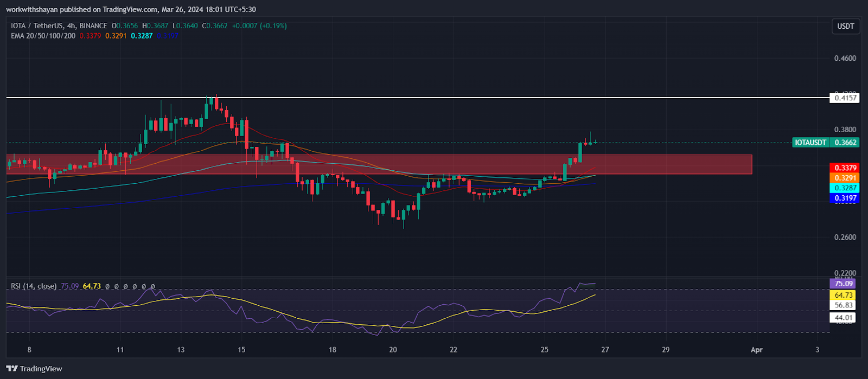868x379 pixels.
Task: Click the 44.01 RSI axis label
Action: pyautogui.click(x=843, y=318)
